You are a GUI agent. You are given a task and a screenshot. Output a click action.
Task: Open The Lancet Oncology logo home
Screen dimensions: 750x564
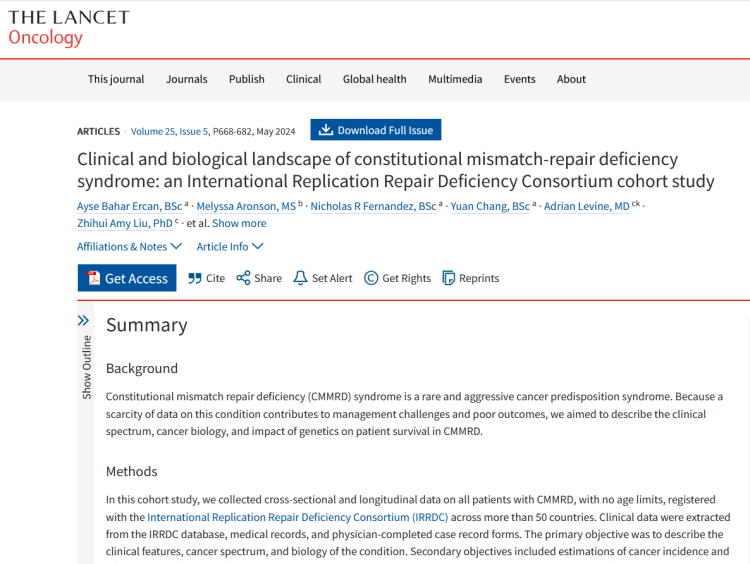pos(68,28)
